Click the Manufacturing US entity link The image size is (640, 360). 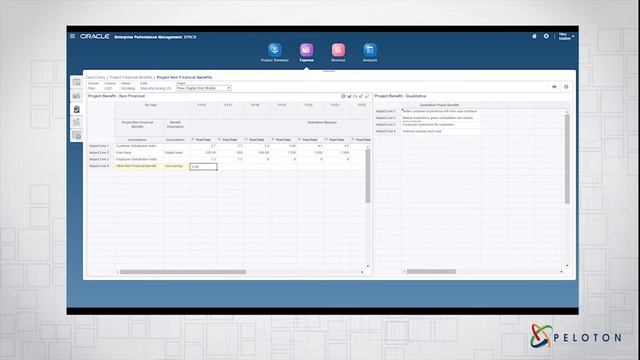pyautogui.click(x=156, y=88)
